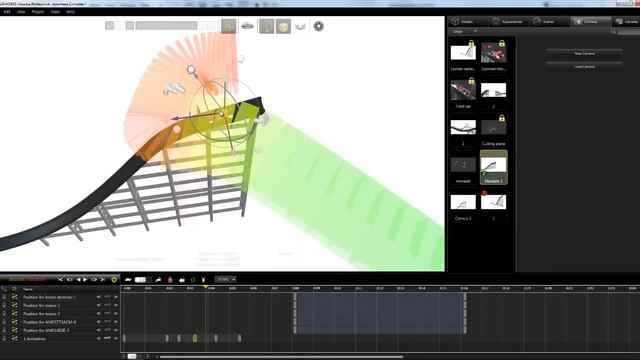
Task: Open the timeline zoom percentage dropdown
Action: (x=226, y=280)
